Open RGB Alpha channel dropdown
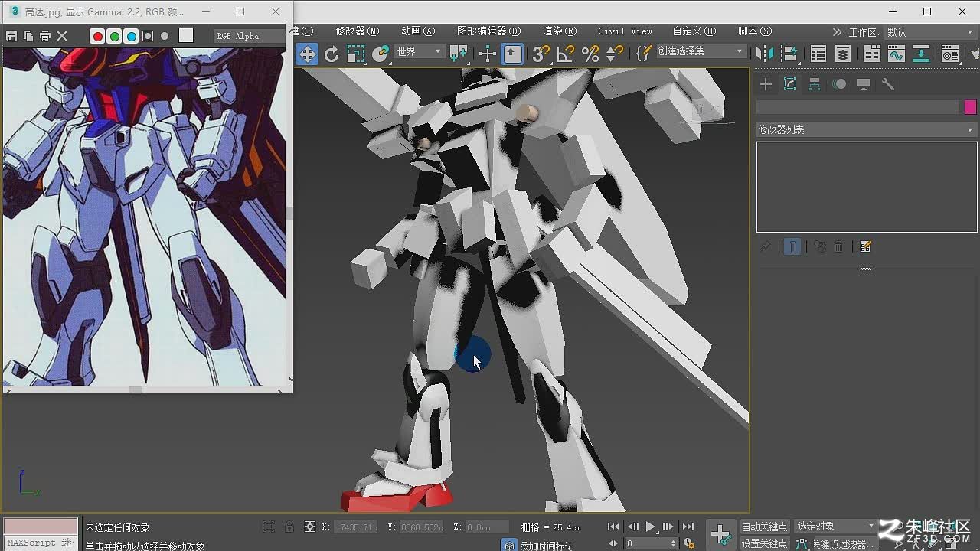The width and height of the screenshot is (980, 551). (249, 36)
